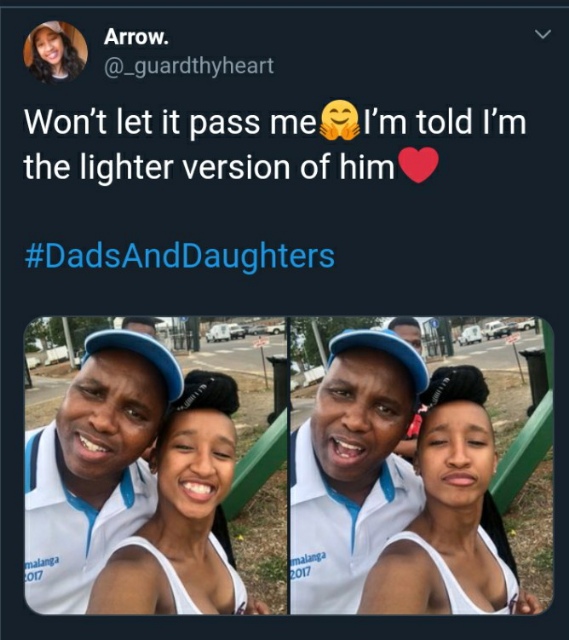Click the red heart emoji

tap(418, 165)
